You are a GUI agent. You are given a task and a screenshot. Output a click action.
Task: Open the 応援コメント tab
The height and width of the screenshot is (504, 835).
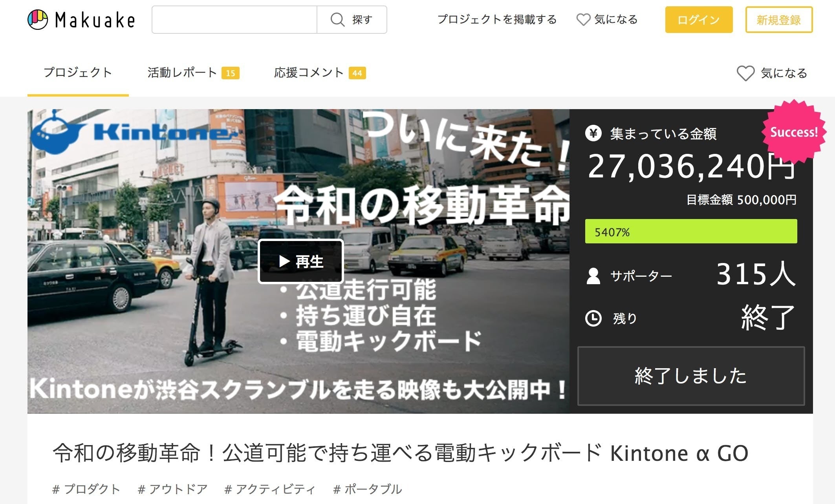point(320,73)
